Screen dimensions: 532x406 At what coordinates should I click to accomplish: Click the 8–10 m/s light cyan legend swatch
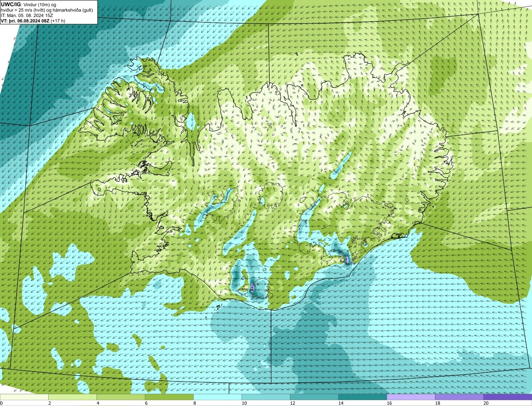point(217,397)
